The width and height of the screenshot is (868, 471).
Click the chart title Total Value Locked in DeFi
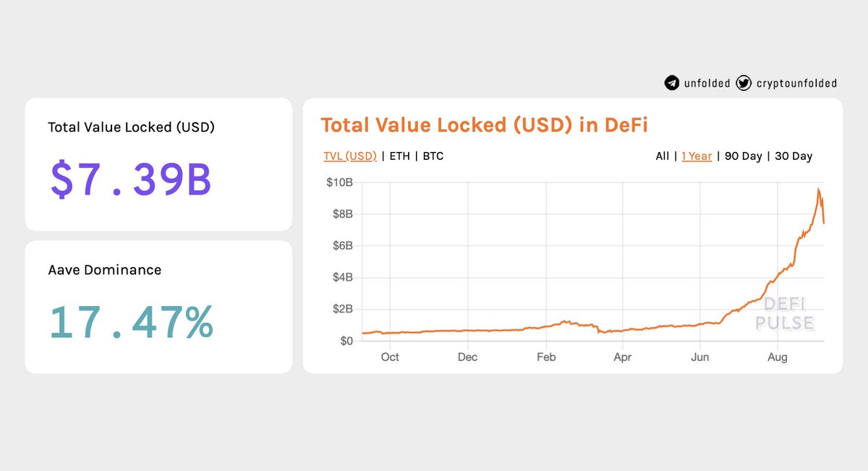[x=484, y=125]
